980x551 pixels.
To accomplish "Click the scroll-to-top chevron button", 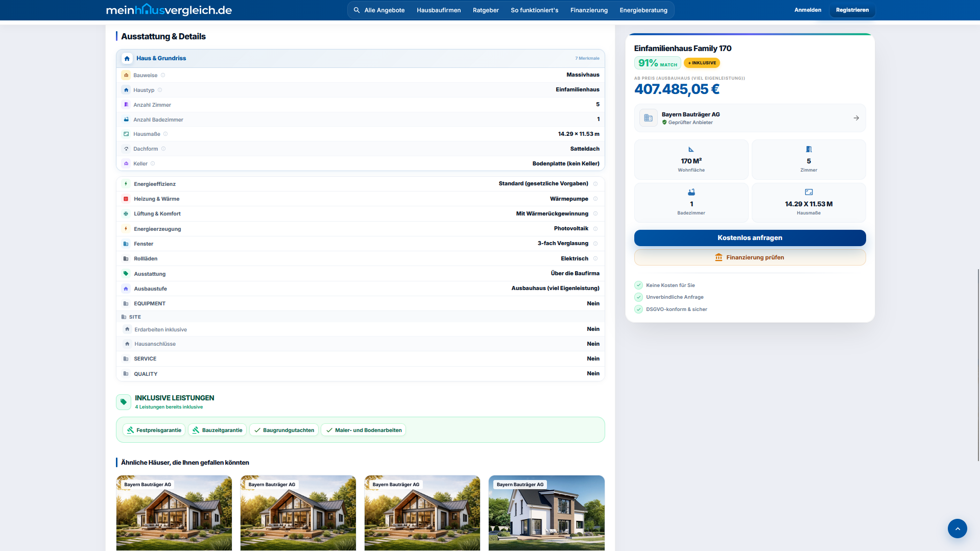I will coord(958,529).
